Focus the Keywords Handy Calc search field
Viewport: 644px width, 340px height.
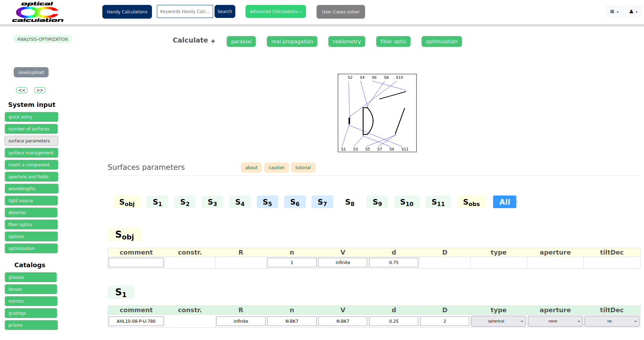(185, 11)
